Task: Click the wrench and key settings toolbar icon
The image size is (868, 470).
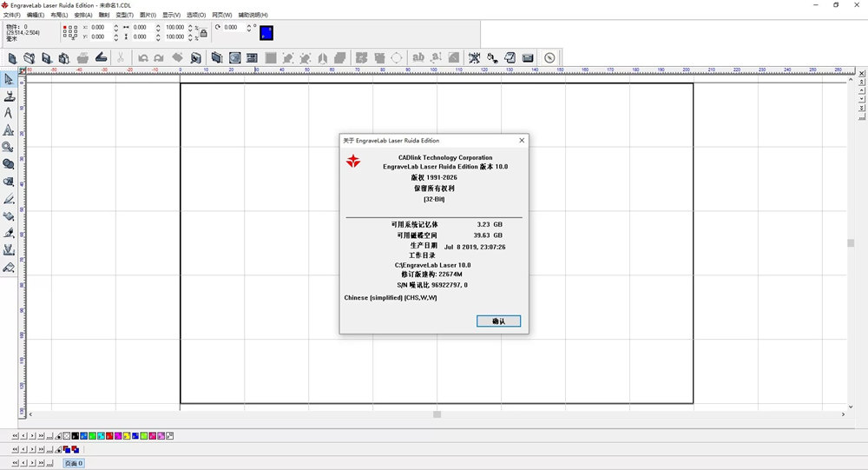Action: tap(492, 57)
